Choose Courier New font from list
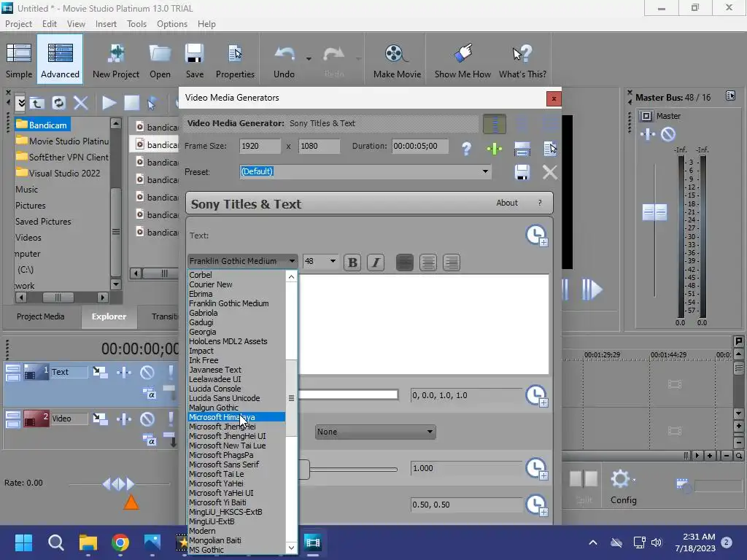747x560 pixels. pos(211,284)
